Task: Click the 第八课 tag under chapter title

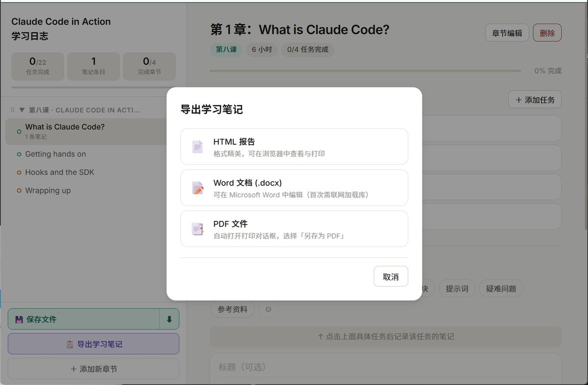Action: (226, 50)
